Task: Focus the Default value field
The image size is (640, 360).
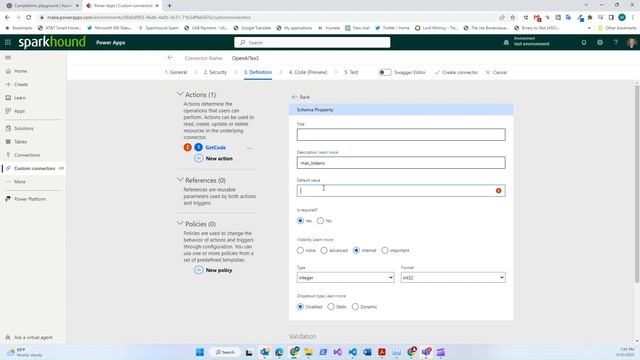Action: pos(401,191)
